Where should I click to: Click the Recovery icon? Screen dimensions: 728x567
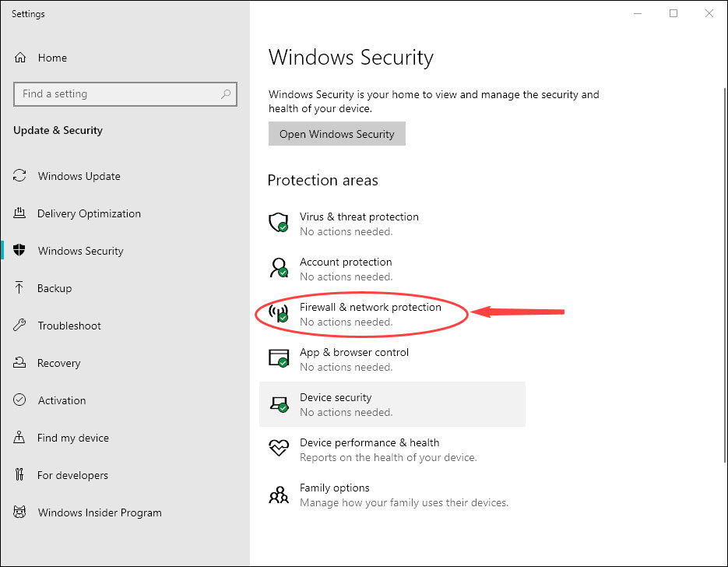click(19, 363)
